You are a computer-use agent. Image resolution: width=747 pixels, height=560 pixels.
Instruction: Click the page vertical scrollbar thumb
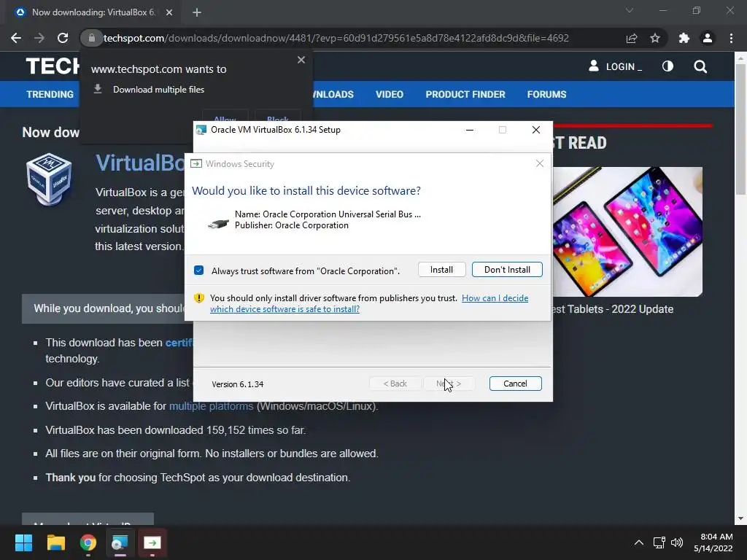(x=740, y=128)
